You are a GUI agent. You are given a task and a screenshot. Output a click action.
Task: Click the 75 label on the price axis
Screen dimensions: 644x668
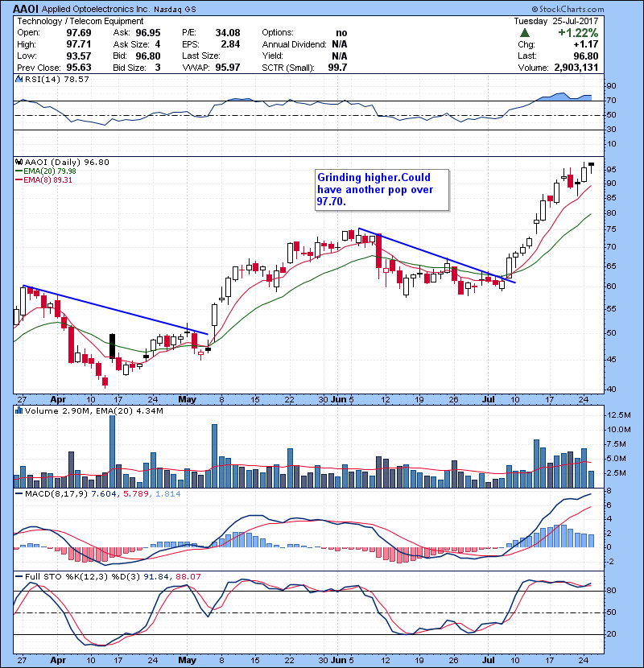pyautogui.click(x=611, y=229)
